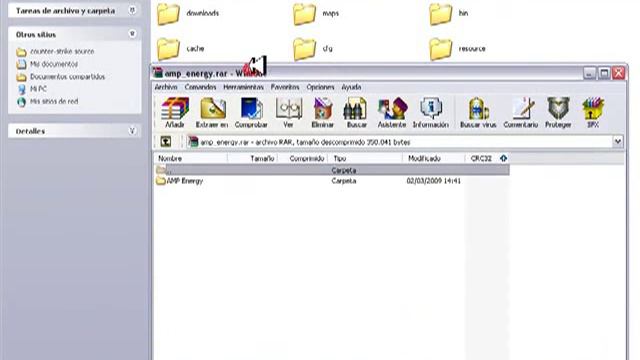The height and width of the screenshot is (360, 640).
Task: Expand the archive path dropdown arrow
Action: click(x=618, y=142)
